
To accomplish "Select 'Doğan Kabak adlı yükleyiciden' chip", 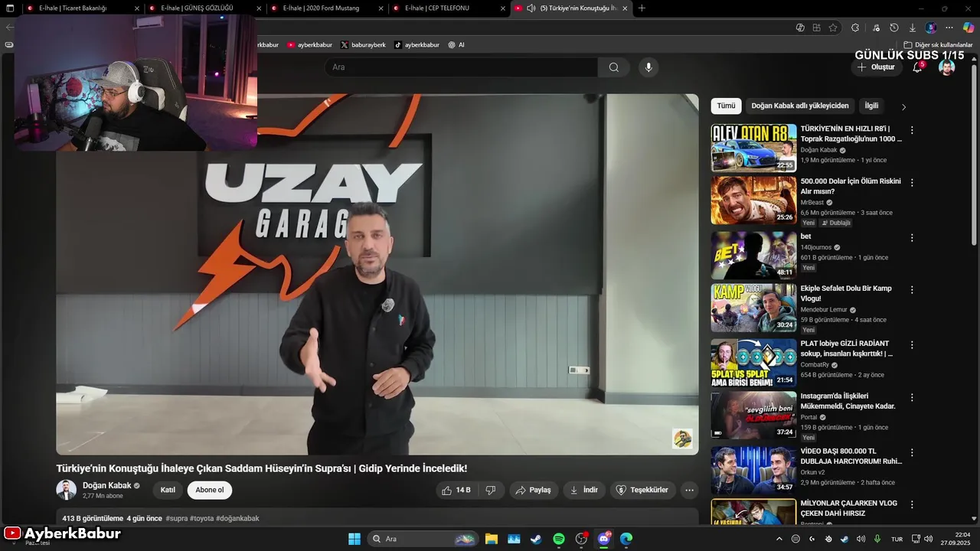I will click(x=800, y=106).
